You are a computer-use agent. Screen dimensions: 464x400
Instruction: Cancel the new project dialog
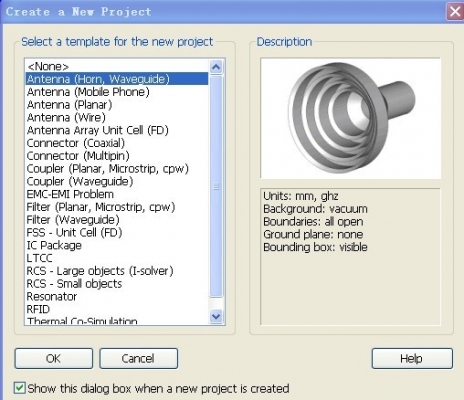pos(138,359)
